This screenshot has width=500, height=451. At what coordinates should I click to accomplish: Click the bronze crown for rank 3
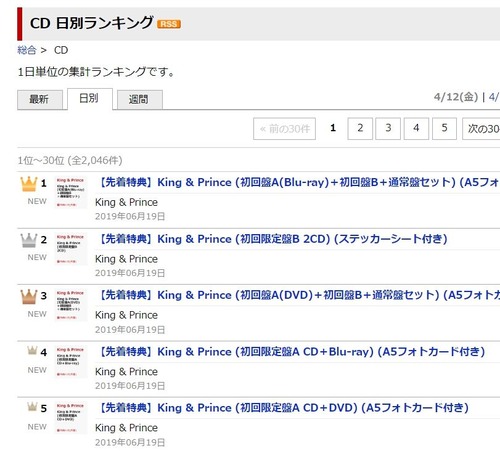[29, 296]
